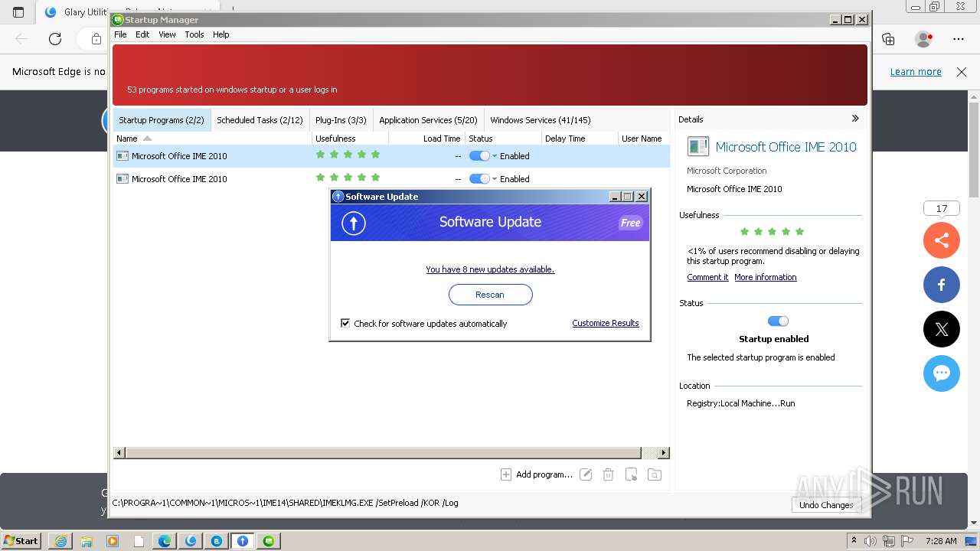Open File Explorer folder from taskbar
980x551 pixels.
tap(87, 541)
